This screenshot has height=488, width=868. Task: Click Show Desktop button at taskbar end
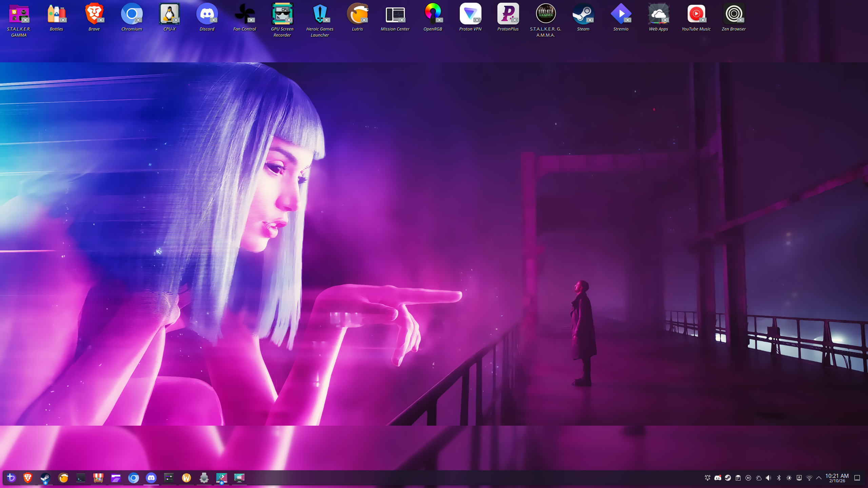pos(857,478)
